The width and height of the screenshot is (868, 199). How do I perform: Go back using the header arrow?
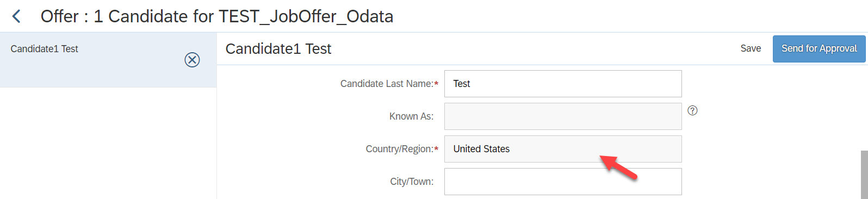pyautogui.click(x=17, y=16)
